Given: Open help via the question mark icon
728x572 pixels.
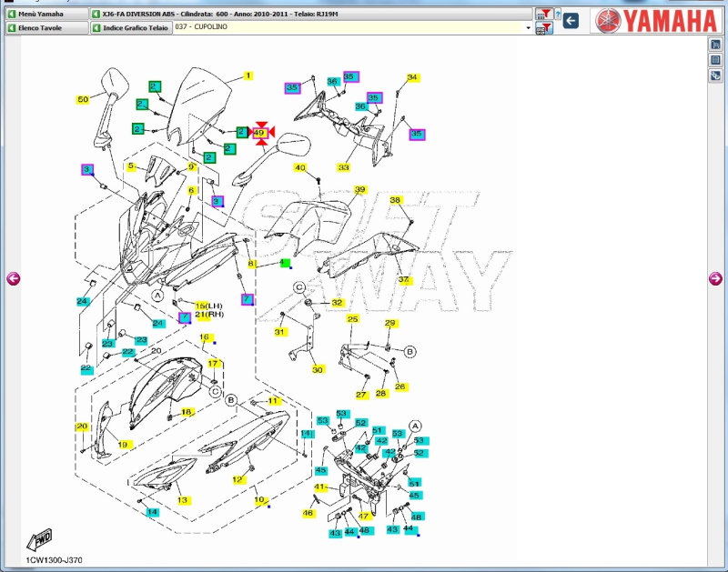Looking at the screenshot, I should [x=557, y=15].
